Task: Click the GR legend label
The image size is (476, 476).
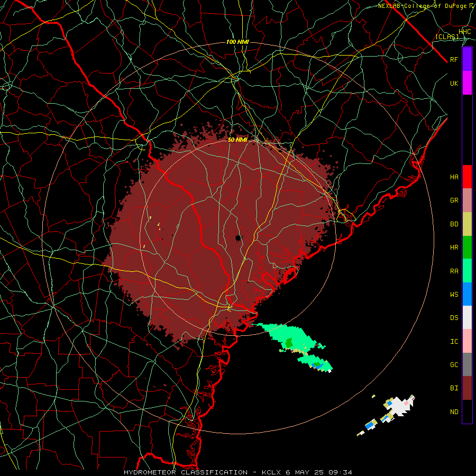Action: point(454,200)
